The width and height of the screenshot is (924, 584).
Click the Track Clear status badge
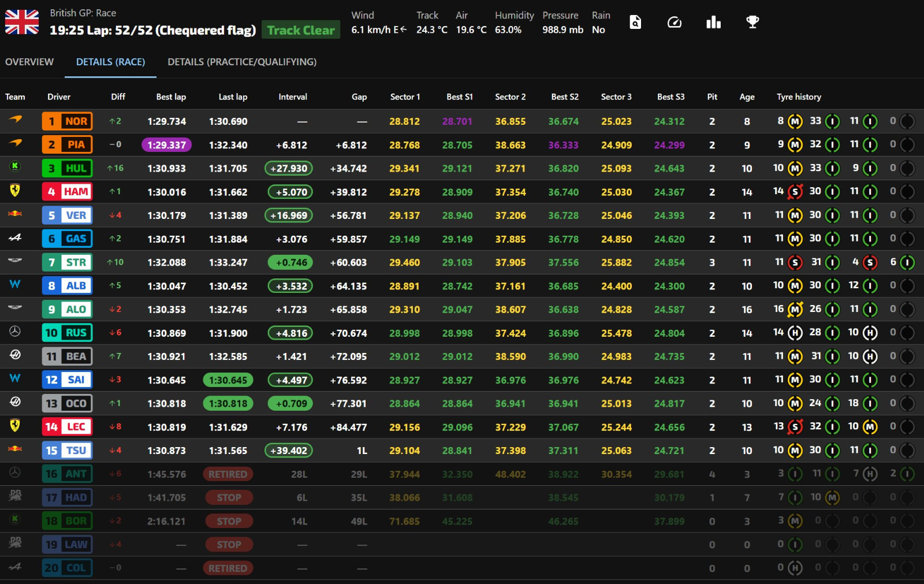[301, 30]
